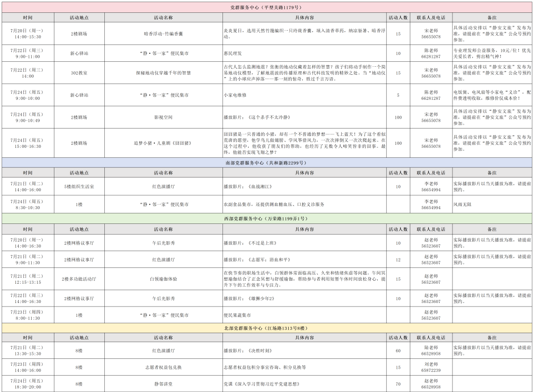Click time cell 7月24日 9:00-10:49

point(28,117)
